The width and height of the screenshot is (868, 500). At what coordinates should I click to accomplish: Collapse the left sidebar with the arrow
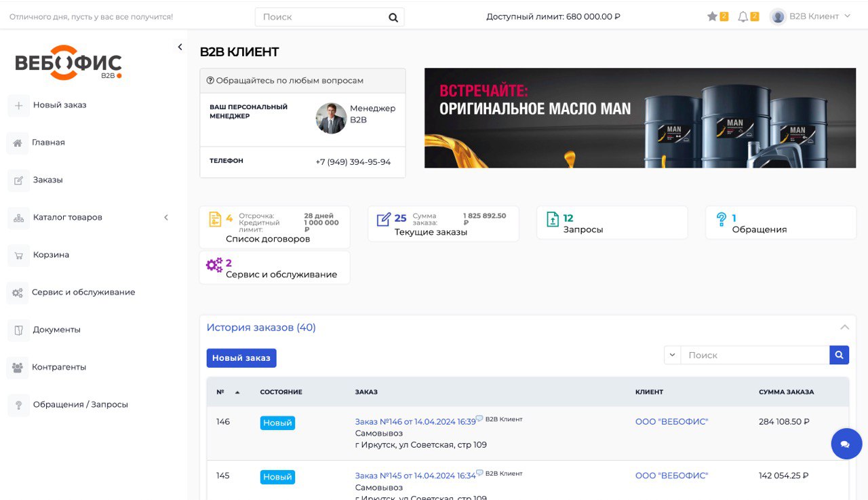[x=180, y=47]
